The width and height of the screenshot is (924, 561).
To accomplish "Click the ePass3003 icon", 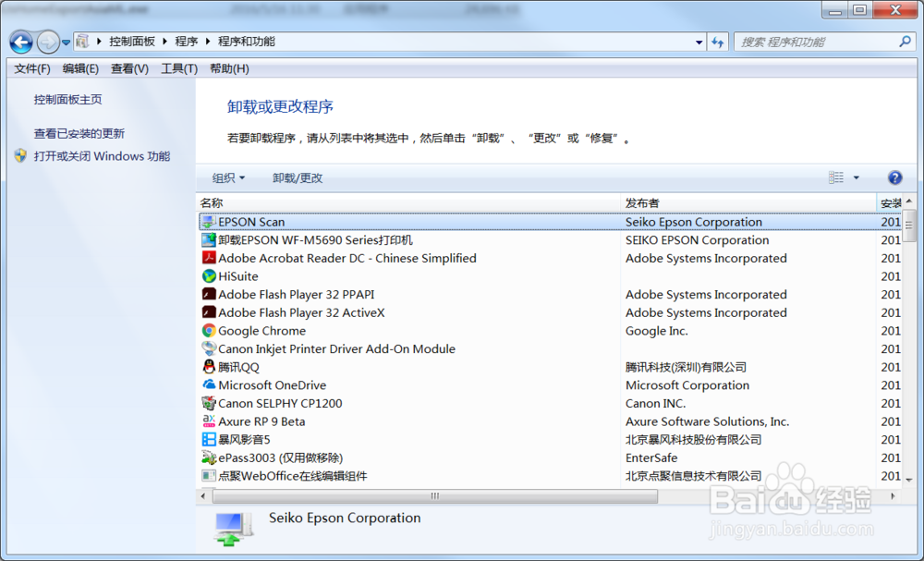I will 208,457.
